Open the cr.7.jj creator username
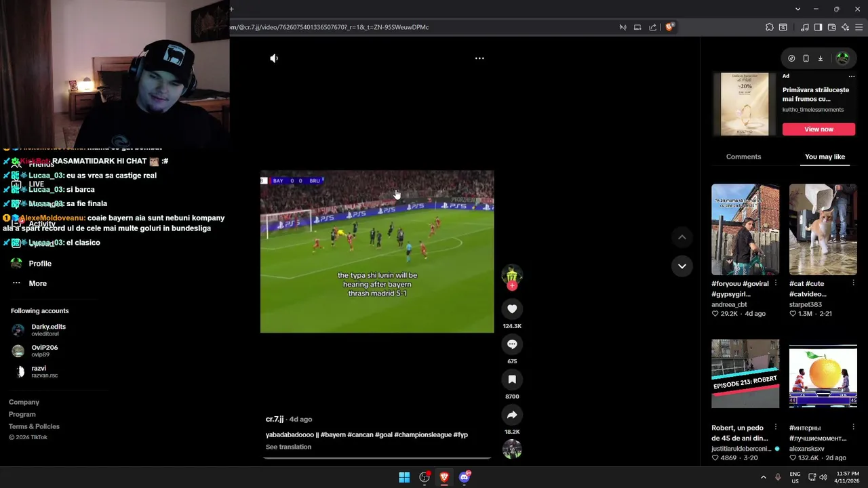Viewport: 868px width, 488px height. 275,419
